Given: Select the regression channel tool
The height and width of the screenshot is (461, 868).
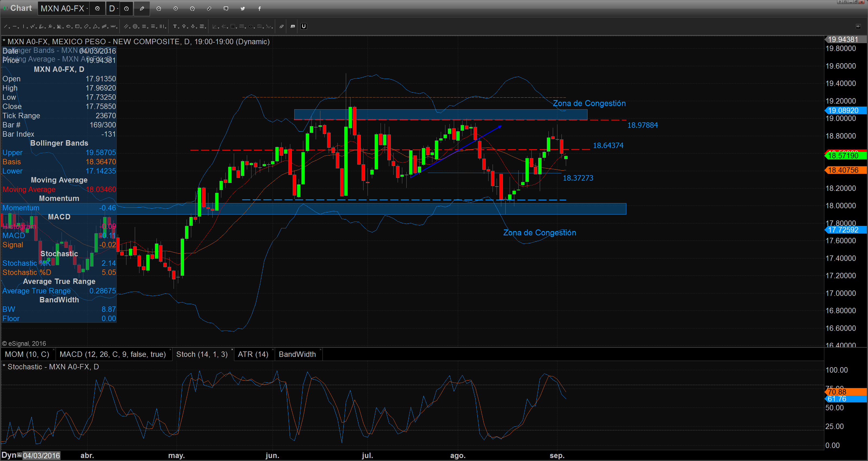Looking at the screenshot, I should tap(104, 26).
